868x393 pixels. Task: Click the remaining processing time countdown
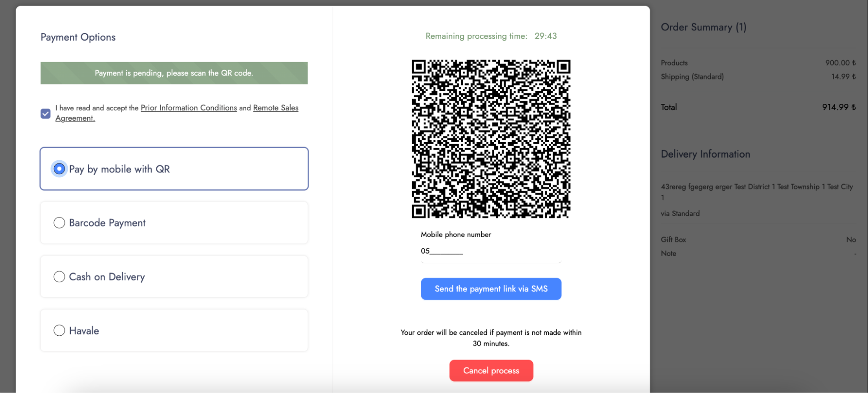coord(545,36)
